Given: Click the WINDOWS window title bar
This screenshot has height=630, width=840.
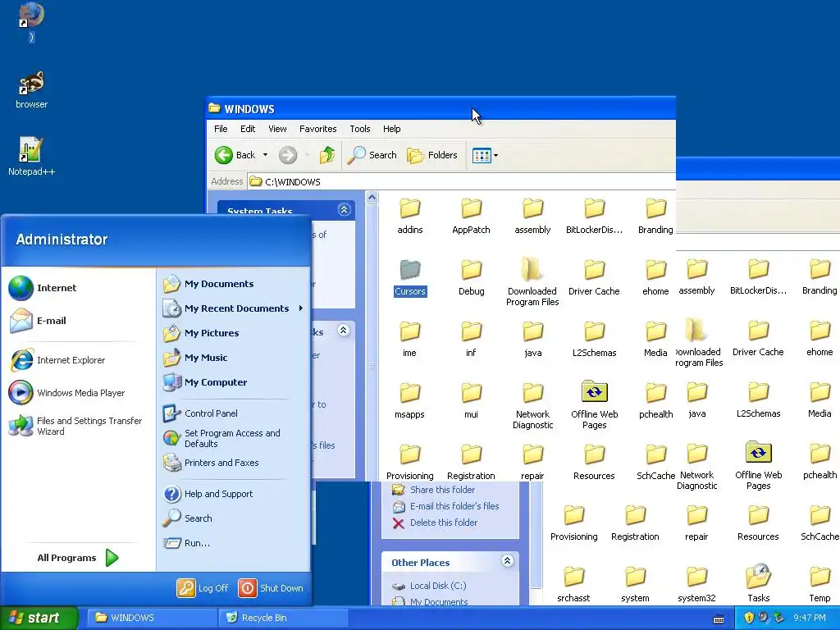Looking at the screenshot, I should pos(441,109).
